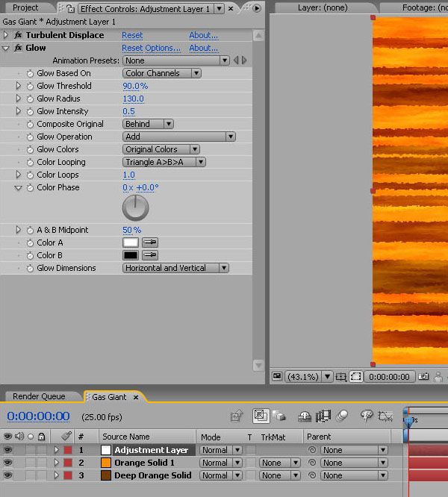Switch to the Project tab
Image resolution: width=448 pixels, height=497 pixels.
point(25,8)
